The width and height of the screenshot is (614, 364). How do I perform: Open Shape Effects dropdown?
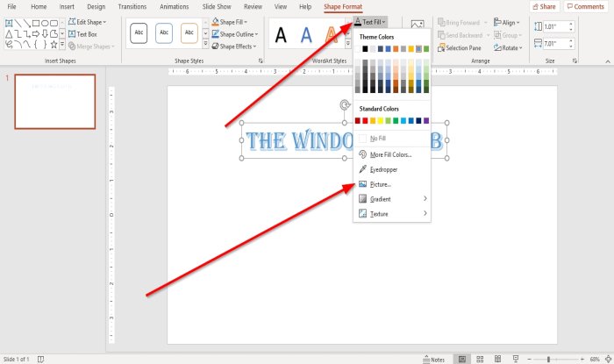pyautogui.click(x=234, y=46)
